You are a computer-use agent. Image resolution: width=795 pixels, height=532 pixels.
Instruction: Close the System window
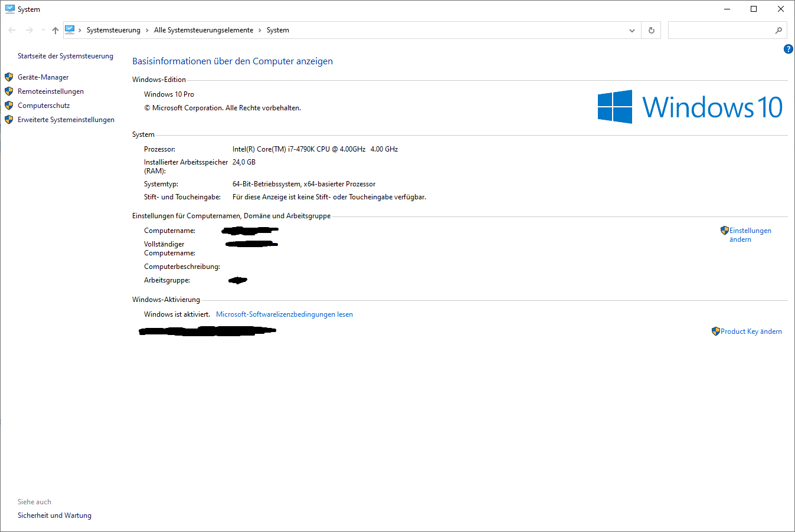[x=781, y=9]
